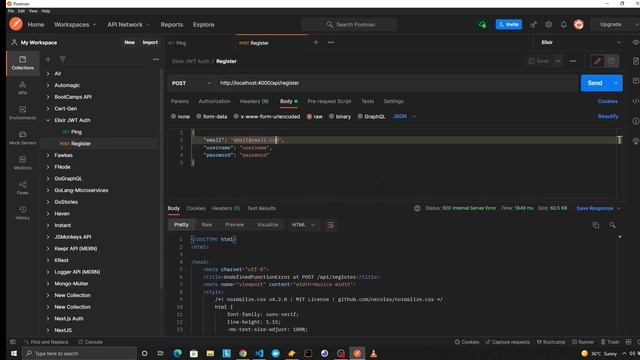
Task: Open the tab options three-dots menu
Action: (331, 42)
